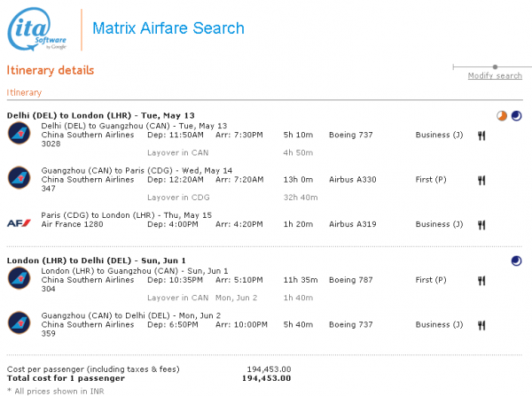Click 'Paris (CDG) to London (LHR) - Thu, May 15' text
Viewport: 532px width, 396px height.
point(126,215)
